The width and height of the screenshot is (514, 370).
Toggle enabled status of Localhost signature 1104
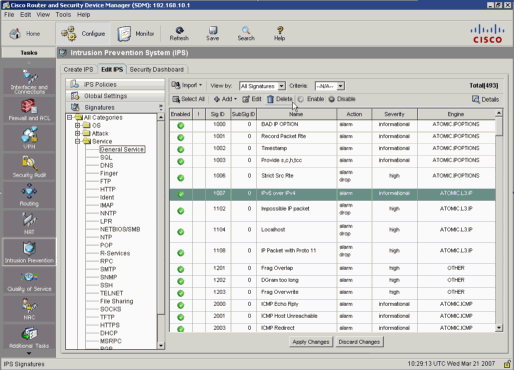click(x=181, y=232)
